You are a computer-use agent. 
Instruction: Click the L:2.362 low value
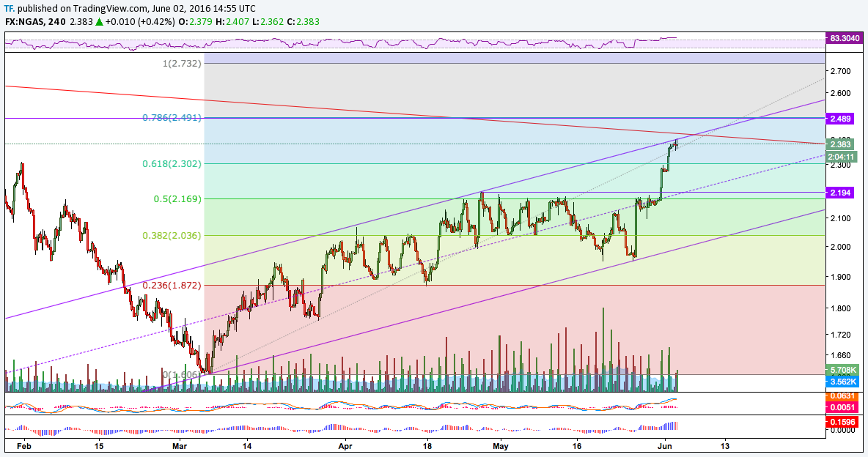pyautogui.click(x=268, y=22)
